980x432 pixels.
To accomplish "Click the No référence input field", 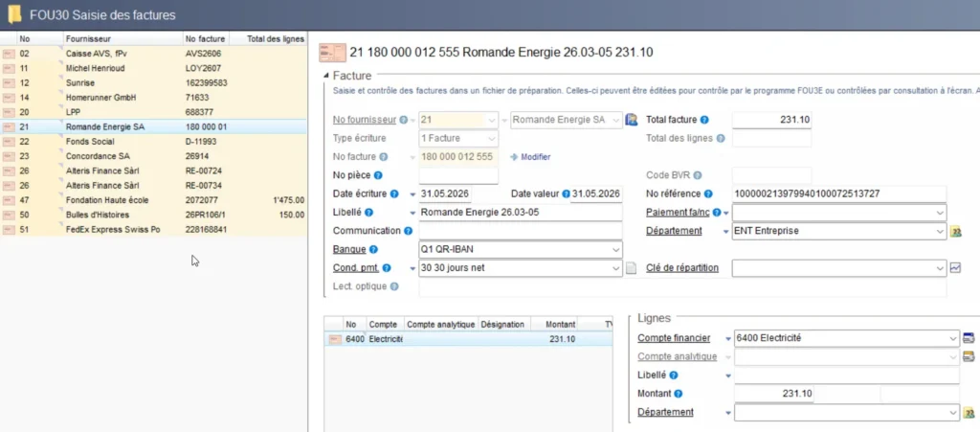I will tap(838, 193).
